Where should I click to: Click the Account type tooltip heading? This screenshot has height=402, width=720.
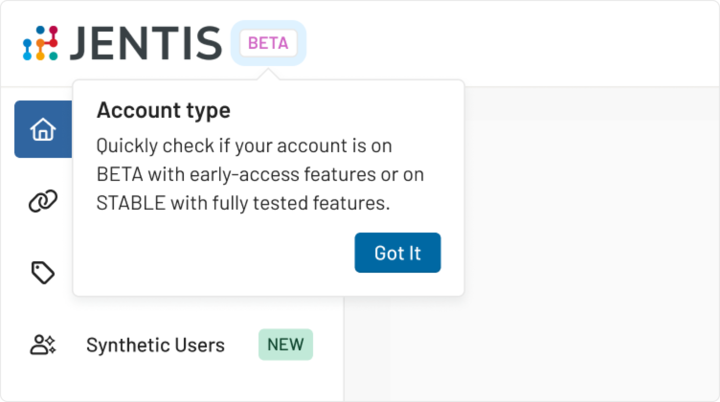coord(163,110)
